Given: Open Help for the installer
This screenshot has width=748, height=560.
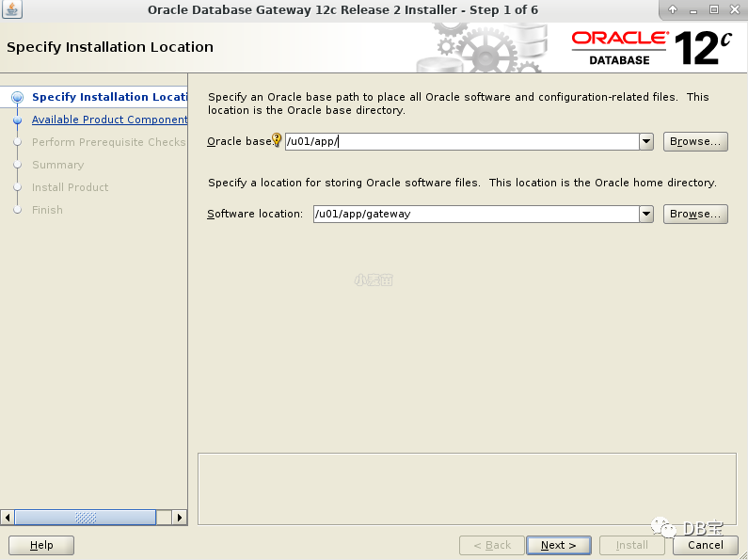Looking at the screenshot, I should click(41, 545).
